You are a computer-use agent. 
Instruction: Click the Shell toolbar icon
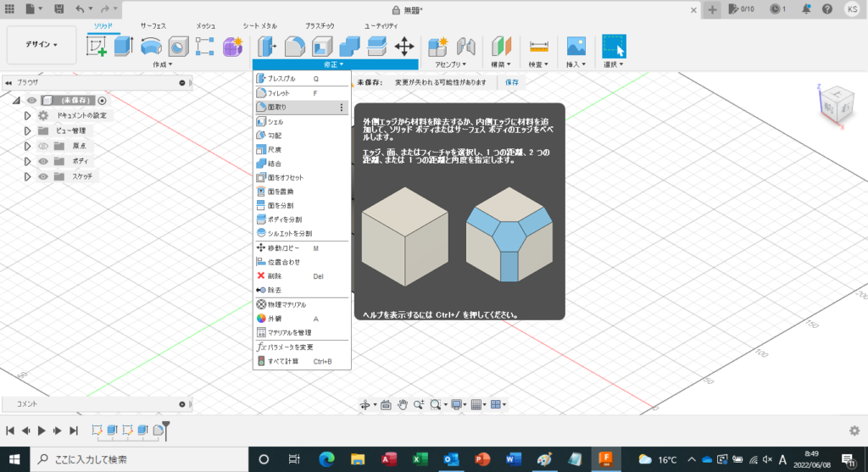[x=322, y=47]
